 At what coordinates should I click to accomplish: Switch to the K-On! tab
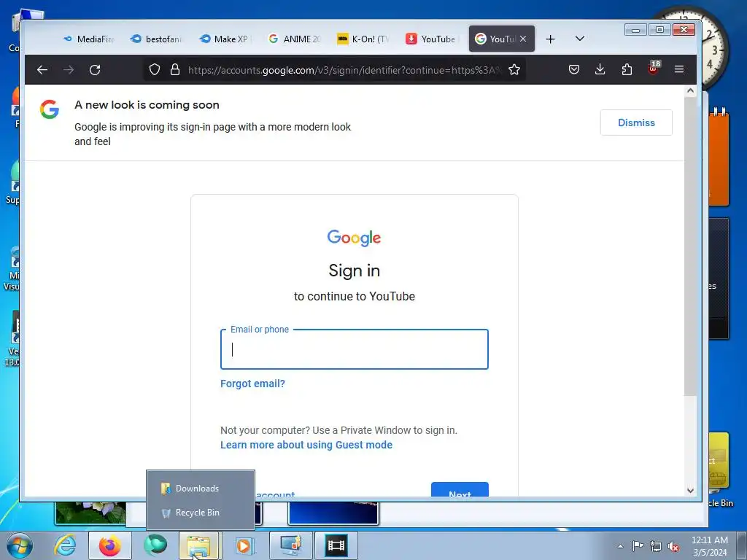pyautogui.click(x=363, y=39)
